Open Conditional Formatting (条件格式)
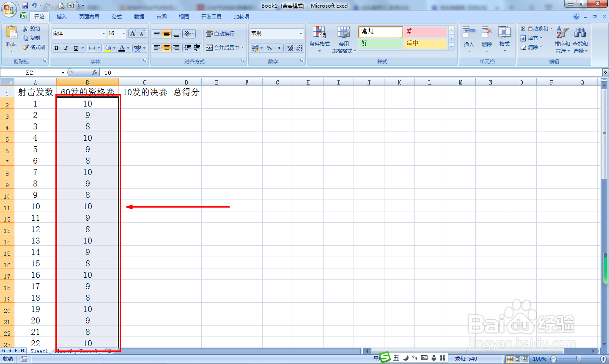This screenshot has width=609, height=364. coord(319,39)
